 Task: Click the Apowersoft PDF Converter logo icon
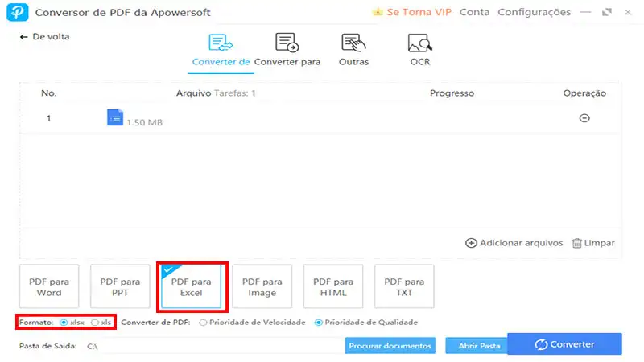pyautogui.click(x=18, y=12)
